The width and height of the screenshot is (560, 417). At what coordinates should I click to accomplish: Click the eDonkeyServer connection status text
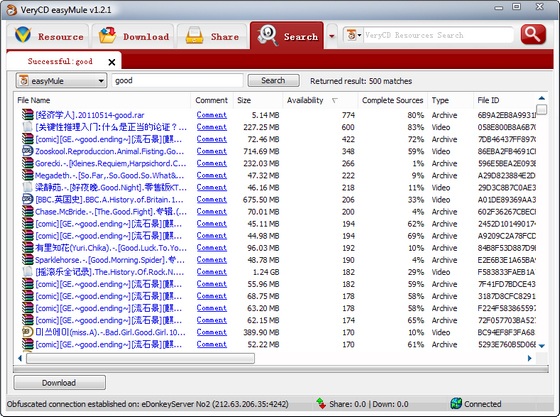tap(148, 404)
